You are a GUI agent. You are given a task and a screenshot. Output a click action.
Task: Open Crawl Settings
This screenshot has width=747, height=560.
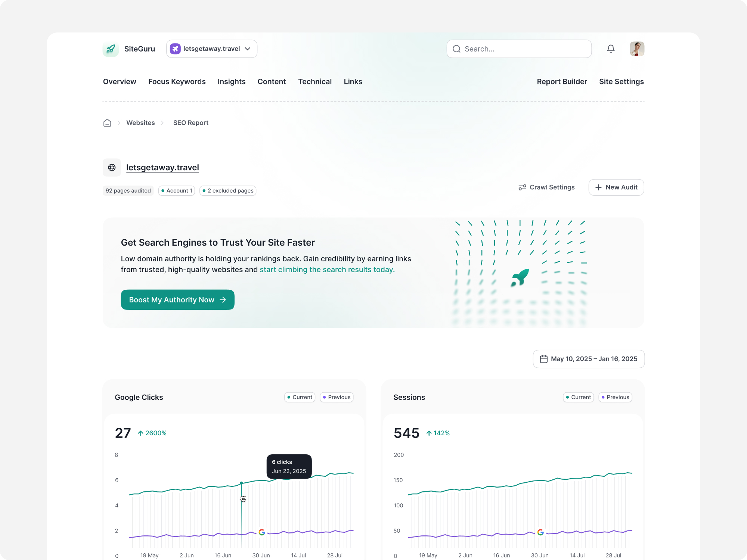tap(546, 187)
